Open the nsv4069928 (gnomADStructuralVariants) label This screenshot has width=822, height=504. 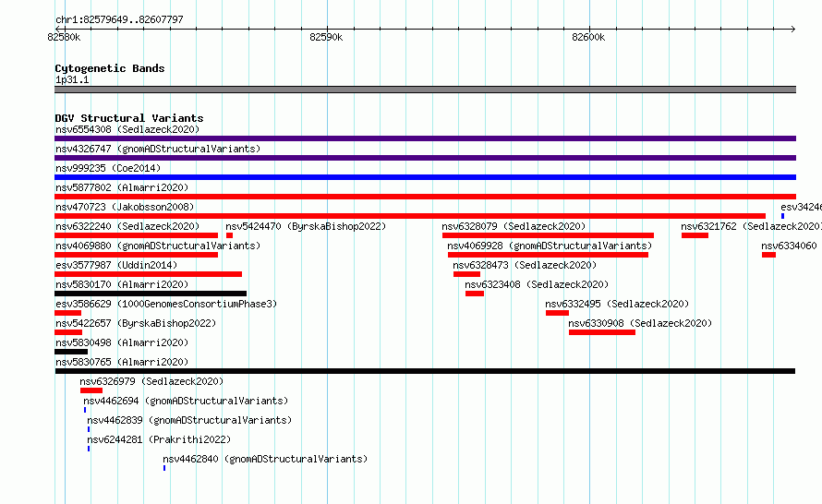(550, 246)
